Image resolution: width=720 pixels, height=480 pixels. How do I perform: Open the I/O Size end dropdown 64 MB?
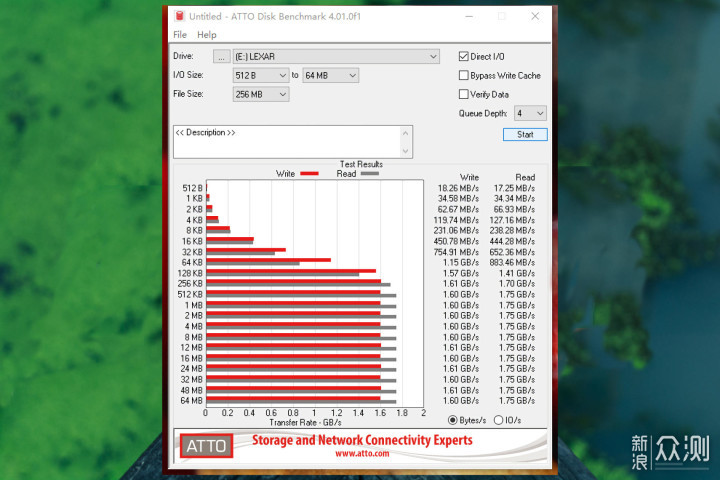(x=330, y=76)
